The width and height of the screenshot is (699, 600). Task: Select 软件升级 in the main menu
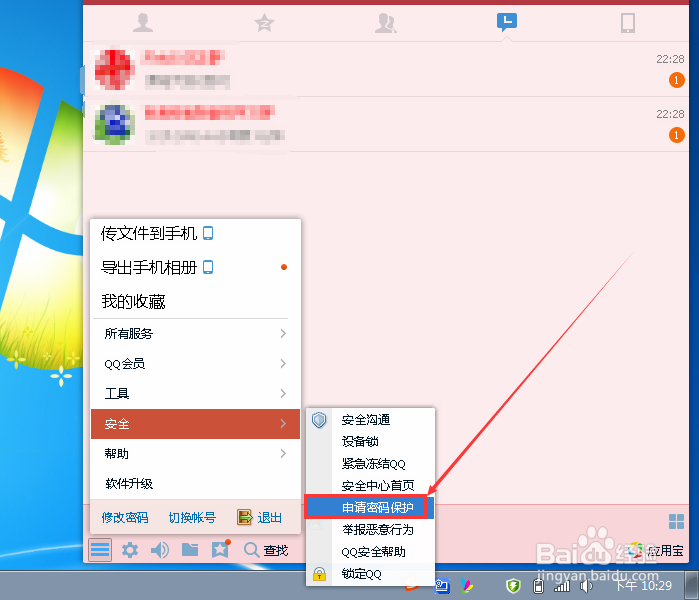[195, 484]
